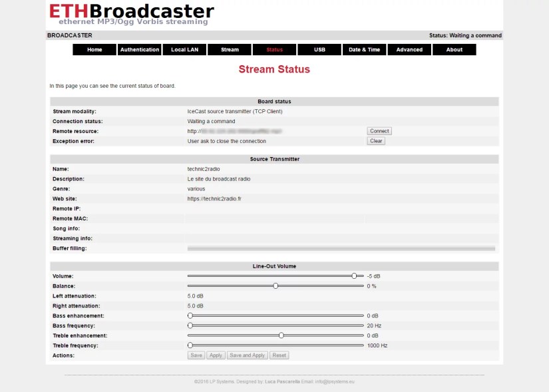
Task: Click the Save button in Actions
Action: [x=196, y=355]
